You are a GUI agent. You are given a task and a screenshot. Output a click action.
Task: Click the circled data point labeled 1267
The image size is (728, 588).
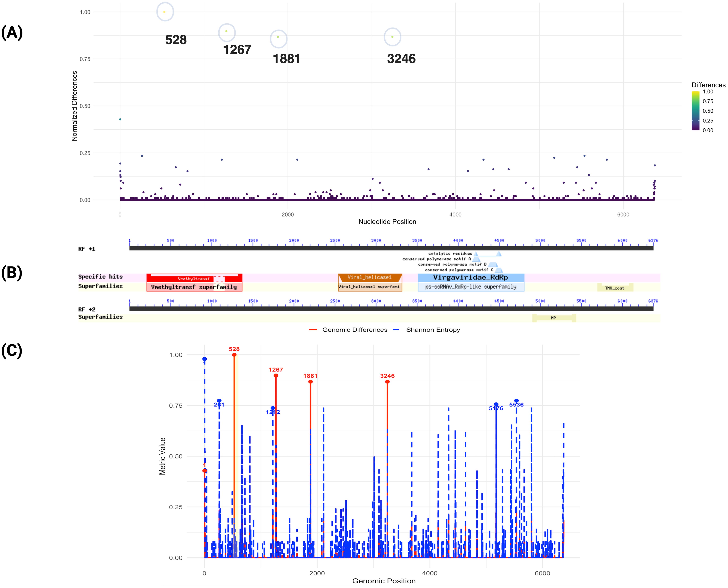click(x=226, y=31)
